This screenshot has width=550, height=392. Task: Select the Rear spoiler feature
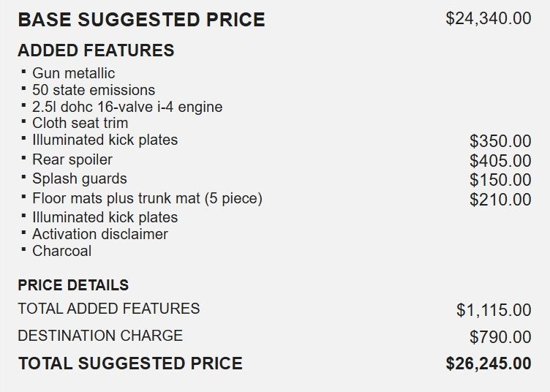[x=72, y=159]
